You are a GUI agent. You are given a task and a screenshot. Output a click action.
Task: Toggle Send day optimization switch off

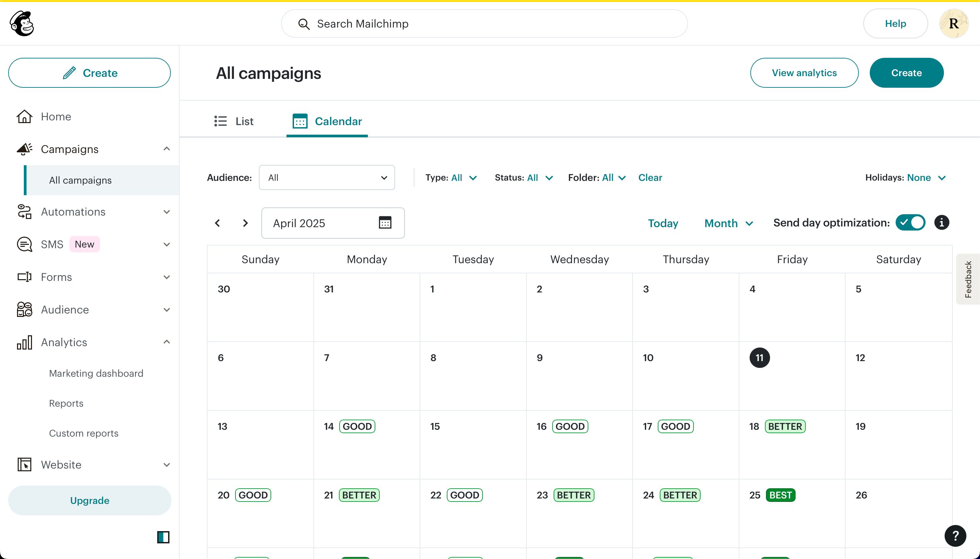point(910,223)
